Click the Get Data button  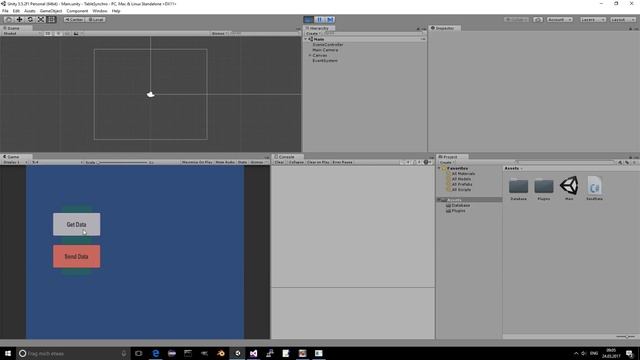click(76, 224)
